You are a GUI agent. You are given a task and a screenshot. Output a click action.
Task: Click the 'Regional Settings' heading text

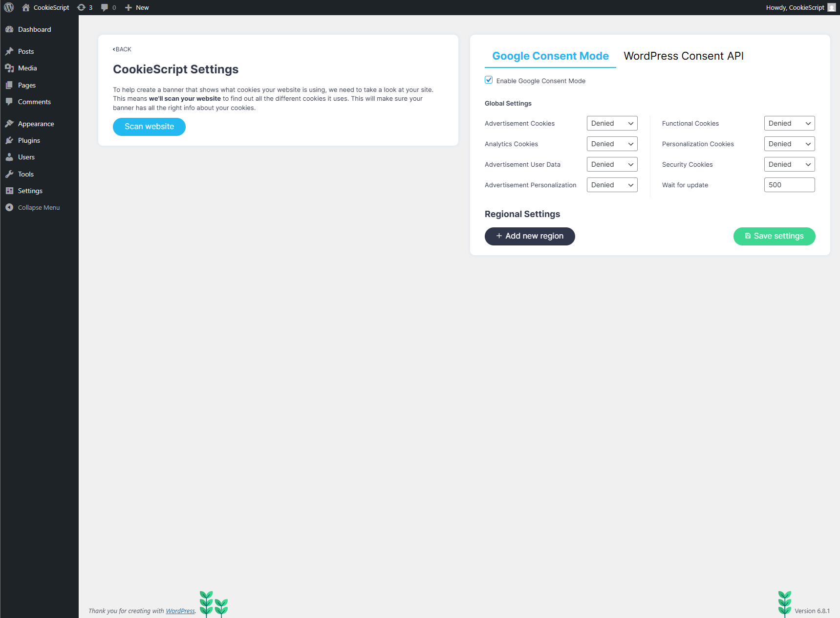coord(522,214)
